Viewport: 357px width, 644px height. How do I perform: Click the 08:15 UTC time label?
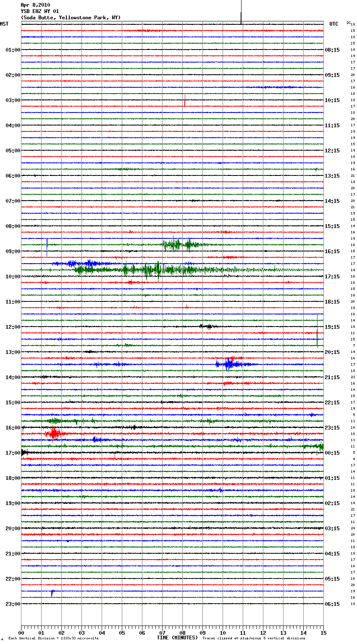pos(332,50)
